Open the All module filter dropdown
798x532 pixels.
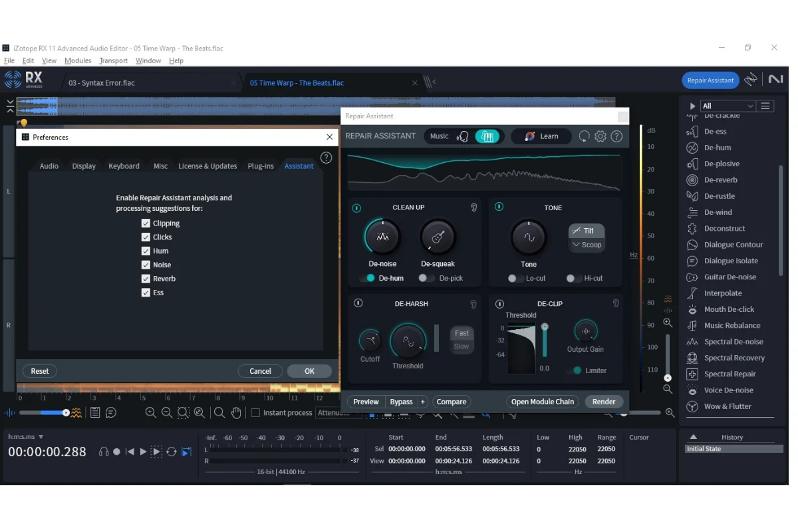pyautogui.click(x=728, y=106)
